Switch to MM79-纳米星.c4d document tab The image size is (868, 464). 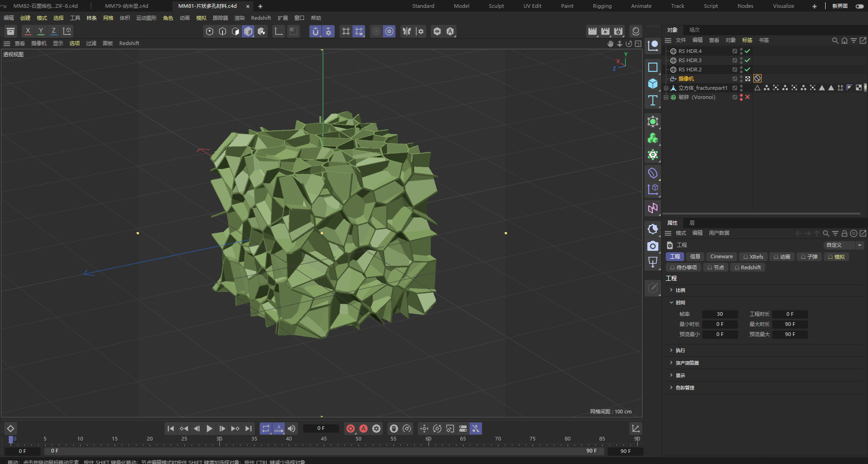coord(127,6)
